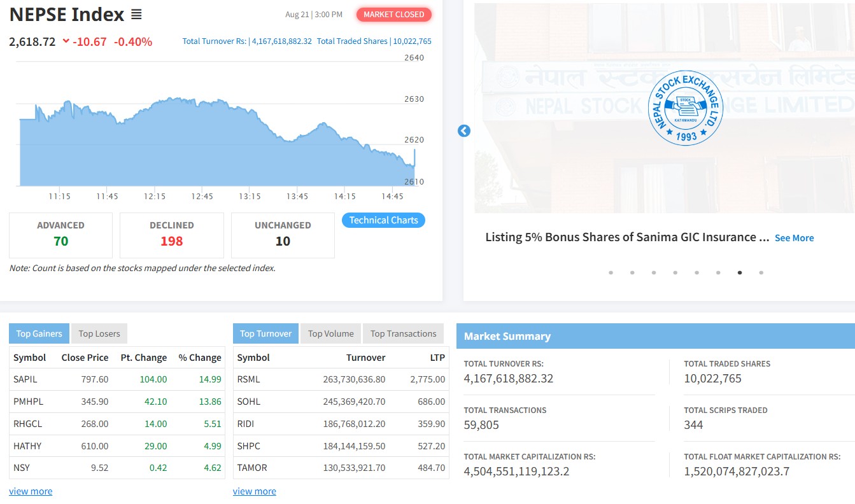The width and height of the screenshot is (855, 504).
Task: Click the LTP column header
Action: (x=437, y=358)
